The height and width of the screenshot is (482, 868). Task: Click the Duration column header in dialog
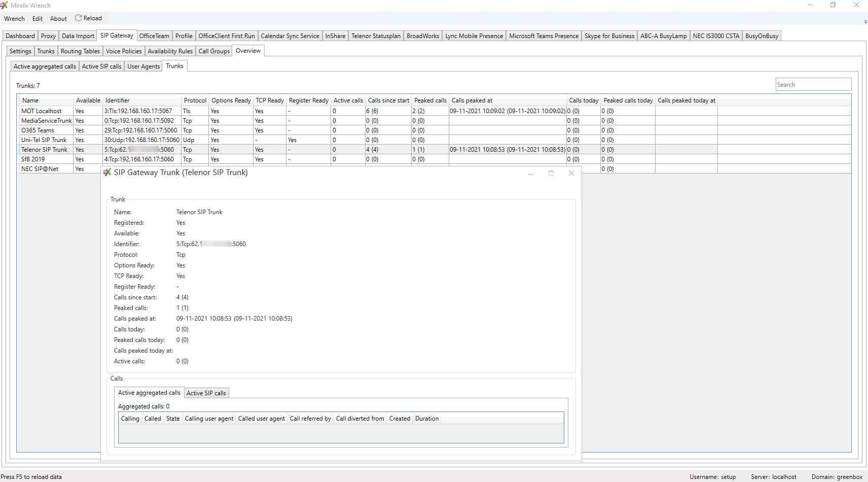pyautogui.click(x=427, y=419)
